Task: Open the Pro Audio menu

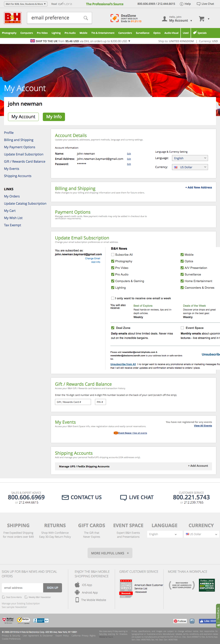Action: coord(70,33)
